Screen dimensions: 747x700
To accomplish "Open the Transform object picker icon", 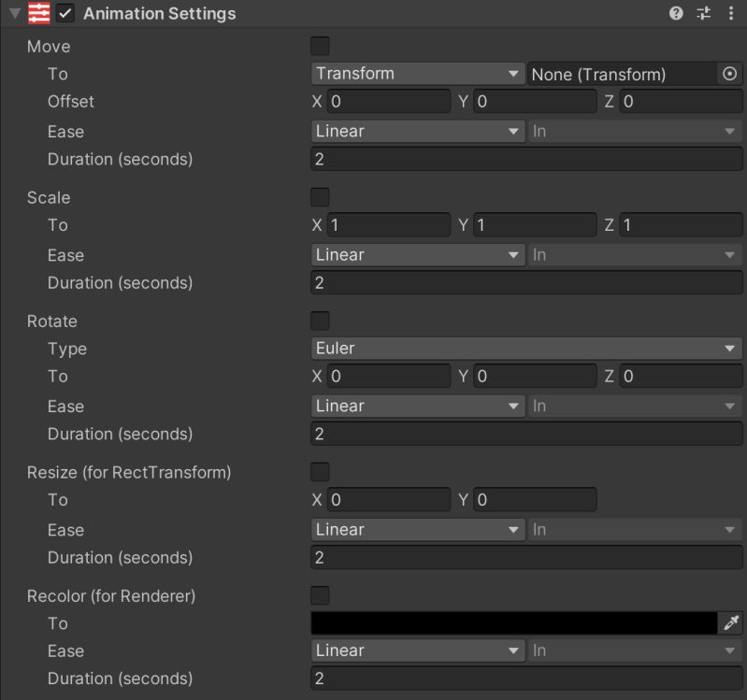I will pyautogui.click(x=730, y=74).
